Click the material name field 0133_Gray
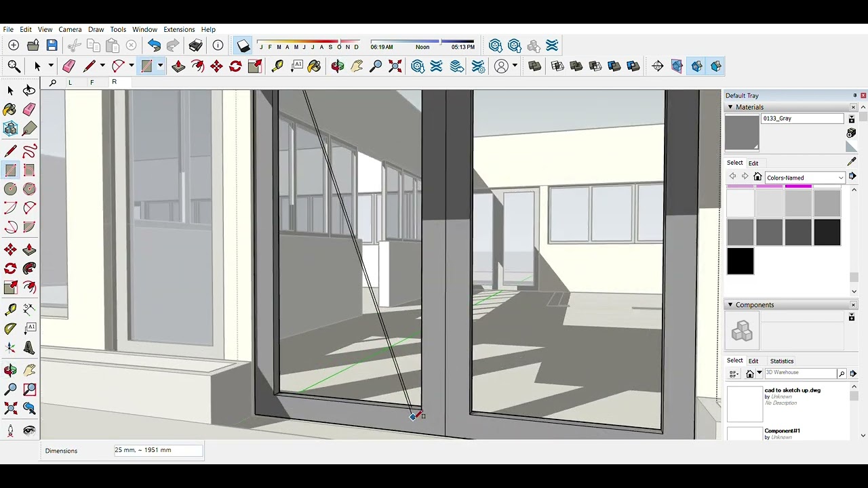 (x=802, y=119)
